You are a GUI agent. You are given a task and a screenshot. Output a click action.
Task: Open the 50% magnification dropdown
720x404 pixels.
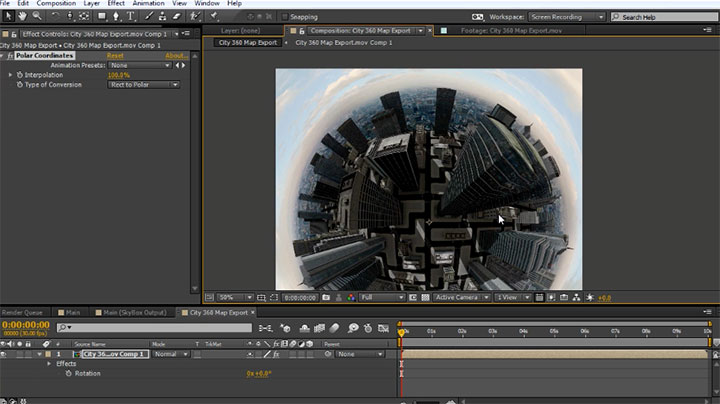click(x=235, y=297)
